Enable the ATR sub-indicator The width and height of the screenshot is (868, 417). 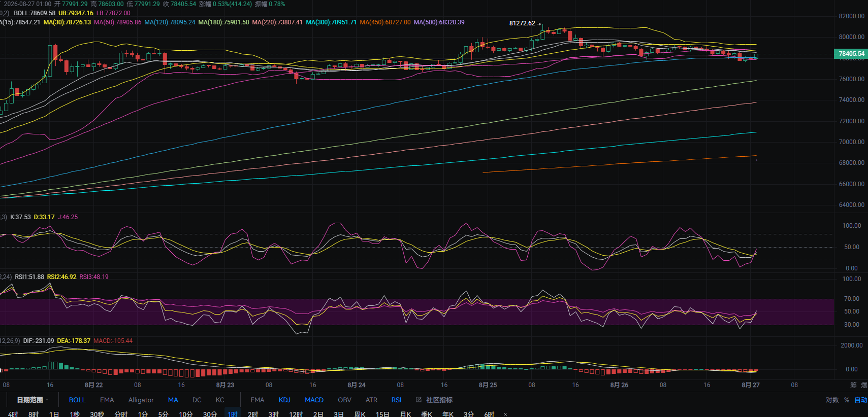371,400
